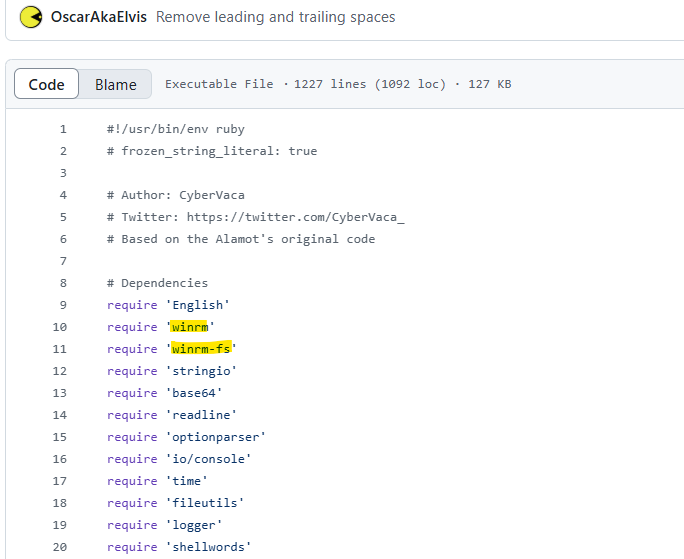Click line number 11 in the gutter
This screenshot has width=684, height=559.
pos(60,349)
